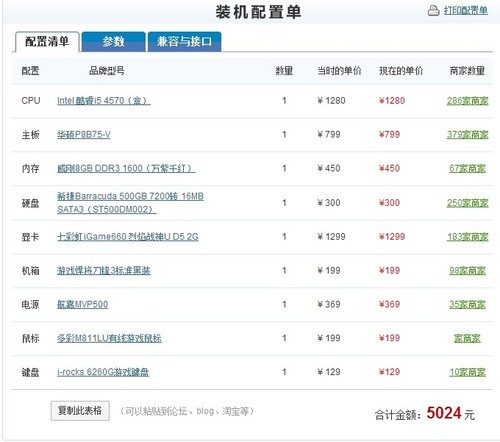
Task: Open the 威刚8GB DDR3 1600 memory link
Action: point(126,168)
